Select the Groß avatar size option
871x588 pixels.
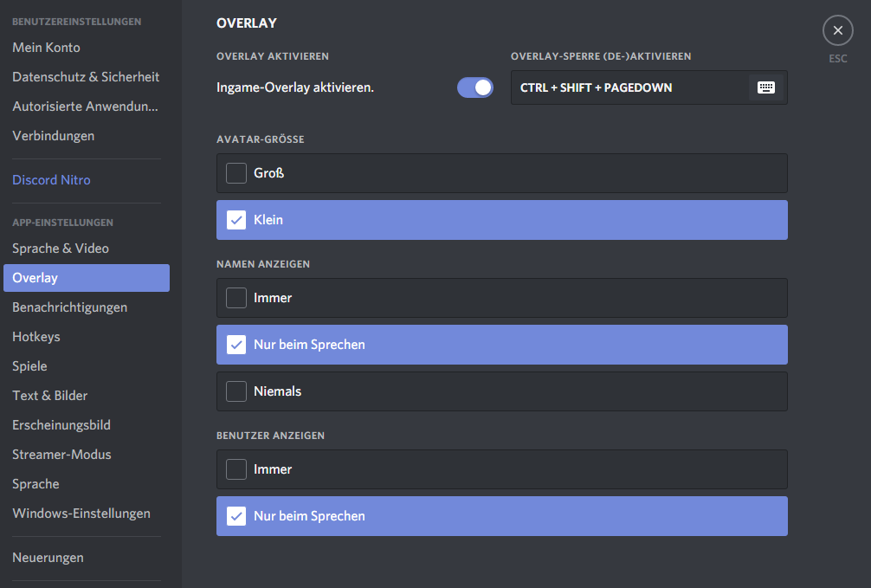click(x=501, y=173)
